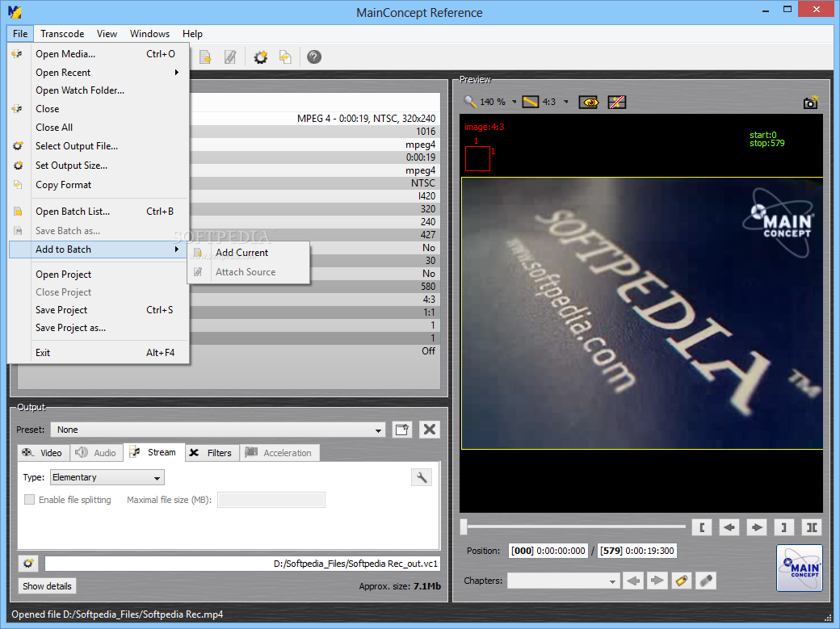Click the [579] end timecode field
Viewport: 840px width, 629px height.
pos(637,551)
